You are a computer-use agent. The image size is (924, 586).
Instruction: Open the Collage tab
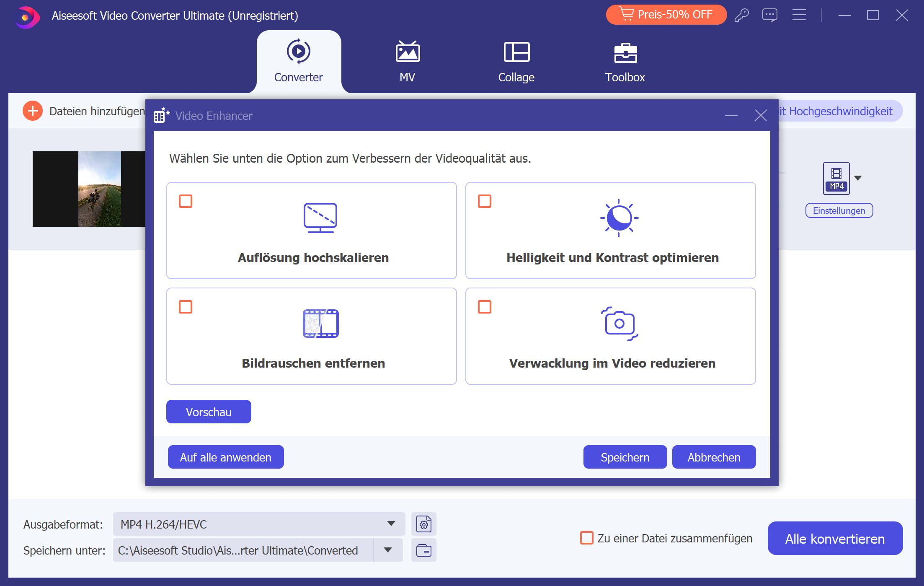[516, 62]
